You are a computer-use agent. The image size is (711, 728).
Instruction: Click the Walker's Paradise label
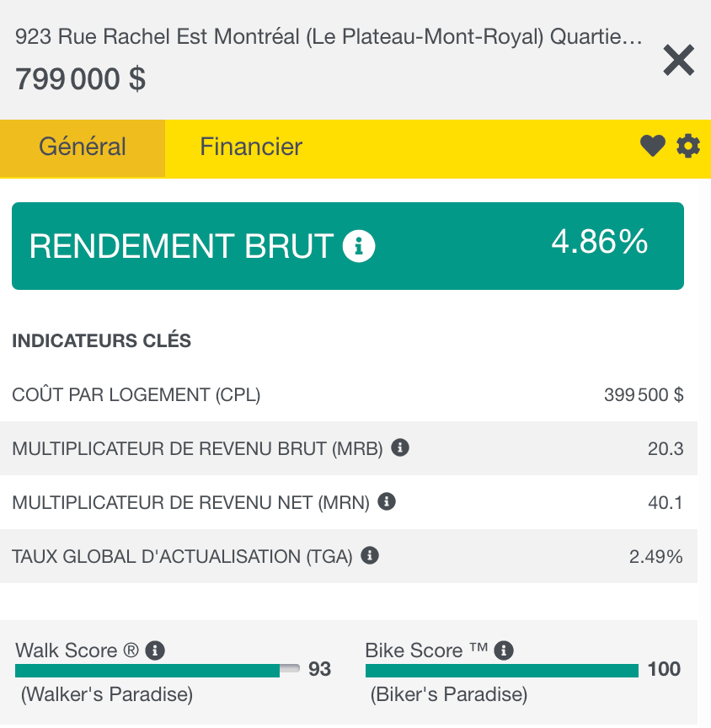pos(107,695)
